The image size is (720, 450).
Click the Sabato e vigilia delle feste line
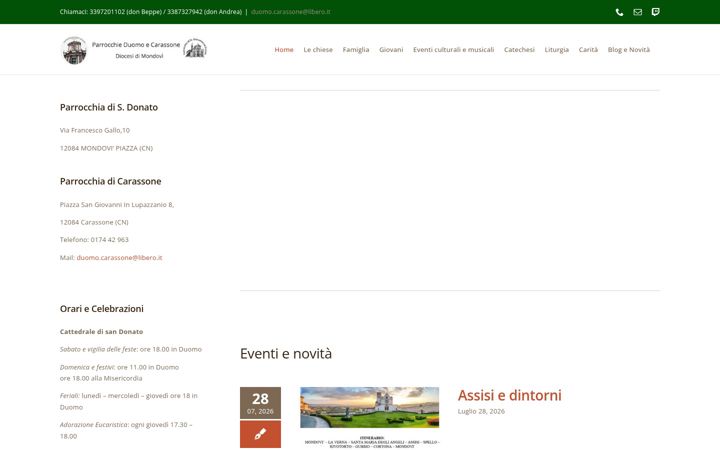click(x=131, y=349)
